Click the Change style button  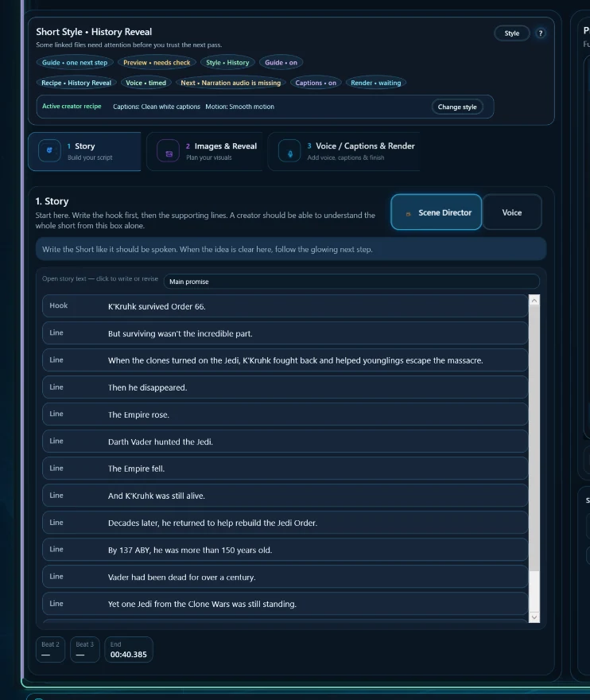[457, 107]
